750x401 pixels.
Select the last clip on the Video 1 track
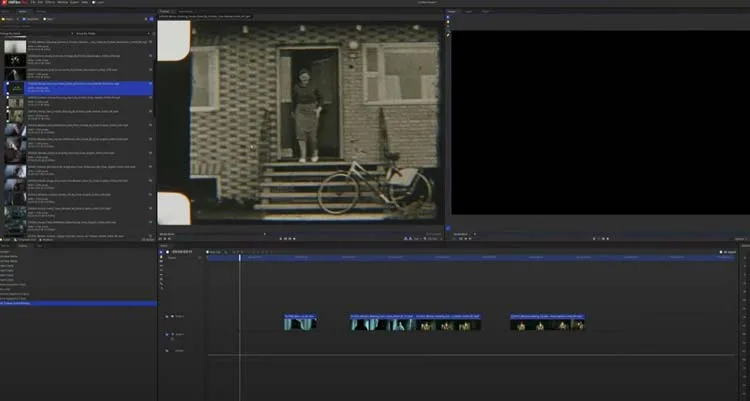pos(547,323)
